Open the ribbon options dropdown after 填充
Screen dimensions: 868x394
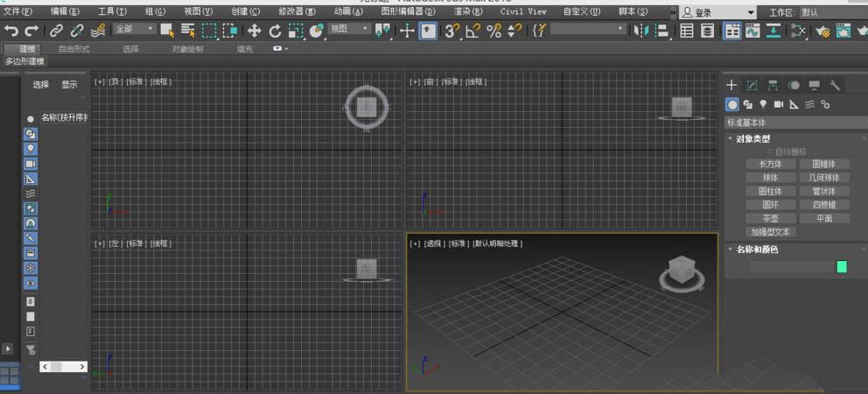point(280,49)
